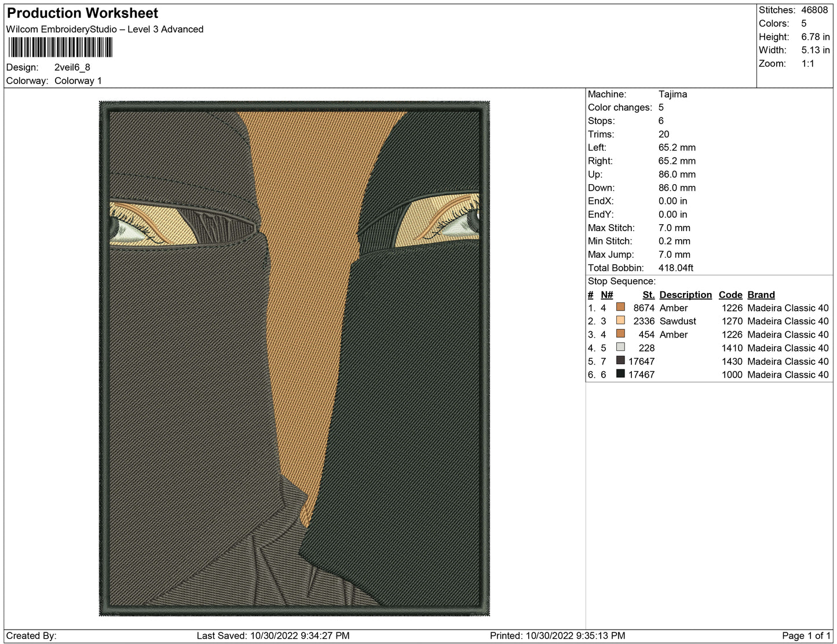Click the St. column header
Image resolution: width=837 pixels, height=644 pixels.
coord(648,295)
